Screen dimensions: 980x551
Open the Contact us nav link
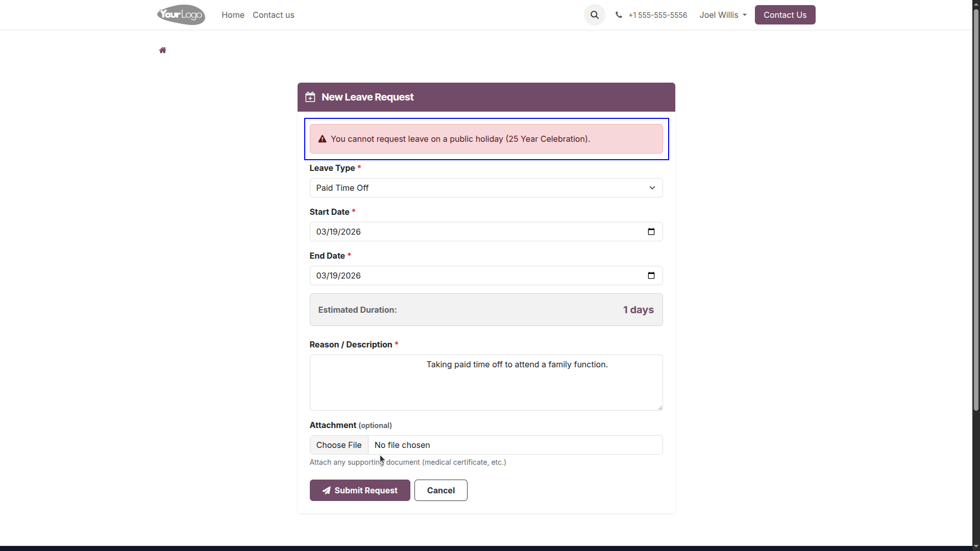click(x=273, y=15)
